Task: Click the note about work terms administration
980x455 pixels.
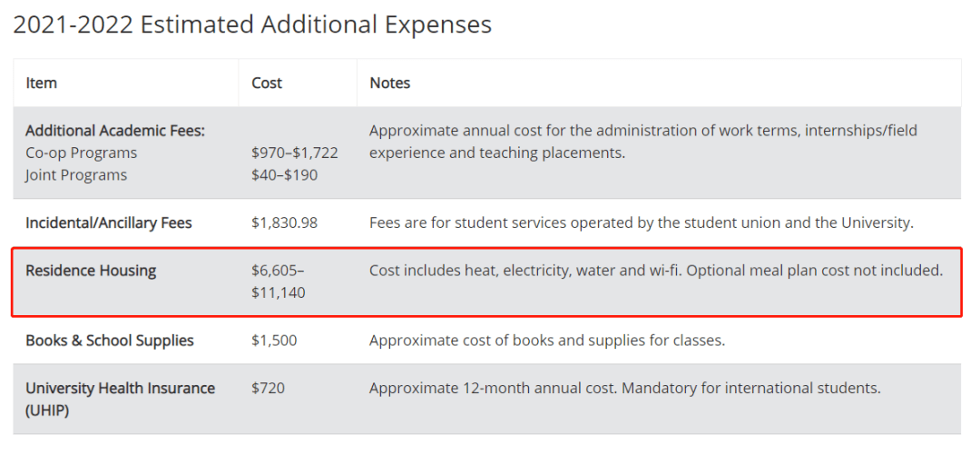Action: click(x=642, y=142)
